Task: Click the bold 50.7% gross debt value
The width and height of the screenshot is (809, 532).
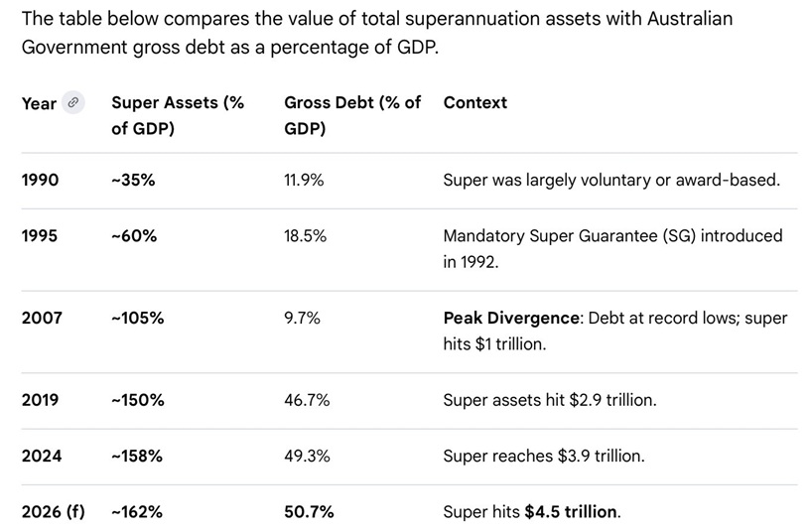Action: (x=309, y=512)
